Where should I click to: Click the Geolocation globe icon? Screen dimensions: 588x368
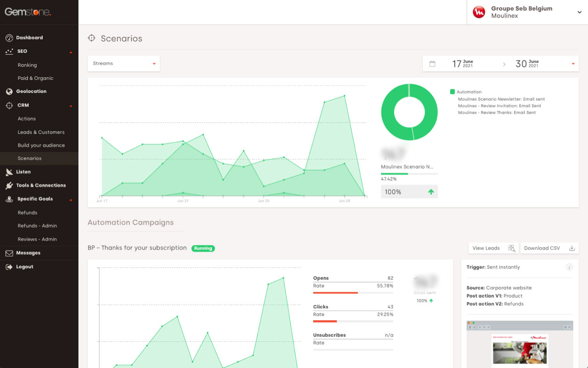click(9, 92)
